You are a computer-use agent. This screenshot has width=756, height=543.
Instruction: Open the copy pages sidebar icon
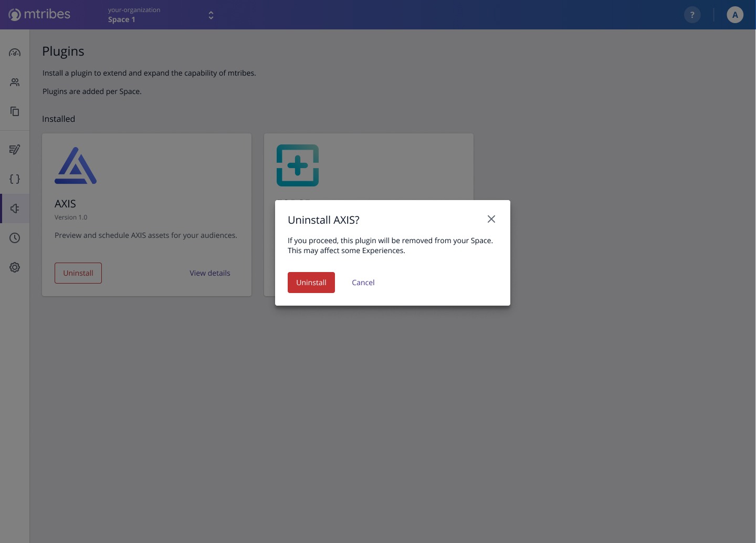pos(15,111)
